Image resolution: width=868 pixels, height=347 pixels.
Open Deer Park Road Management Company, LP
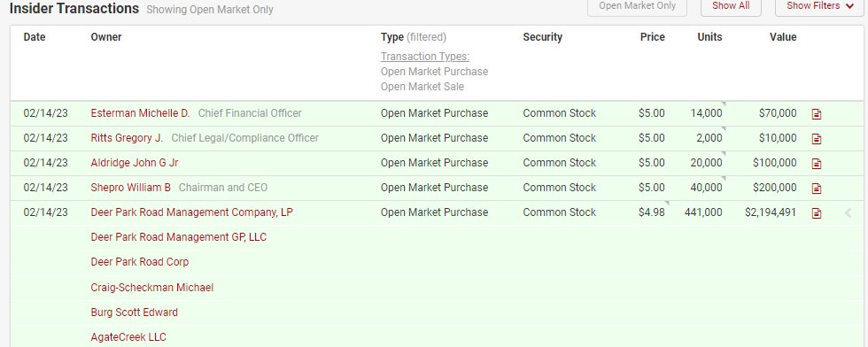tap(192, 212)
